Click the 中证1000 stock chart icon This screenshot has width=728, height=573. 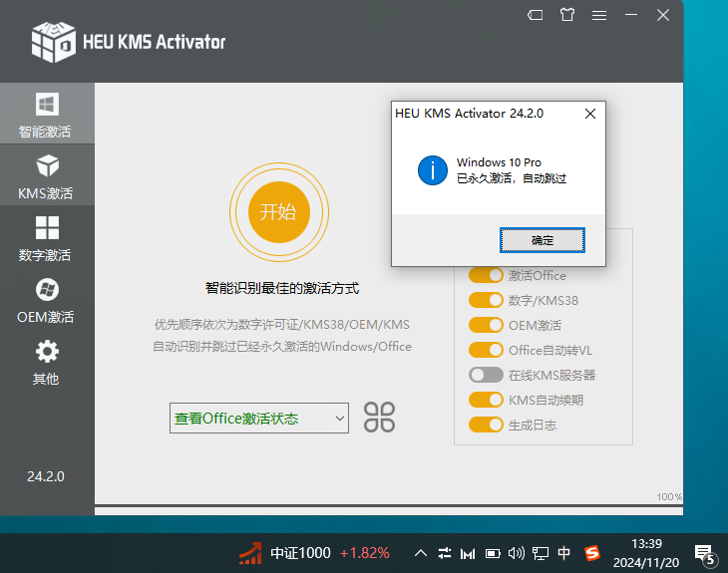(x=250, y=553)
